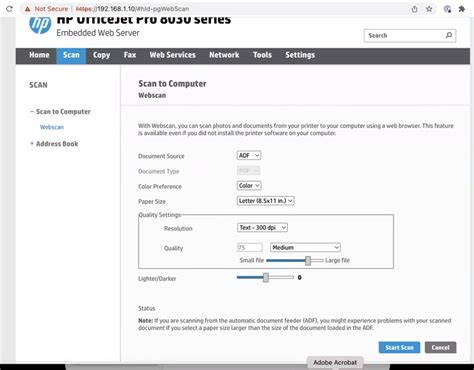
Task: Open the Quality Medium dropdown
Action: (305, 247)
